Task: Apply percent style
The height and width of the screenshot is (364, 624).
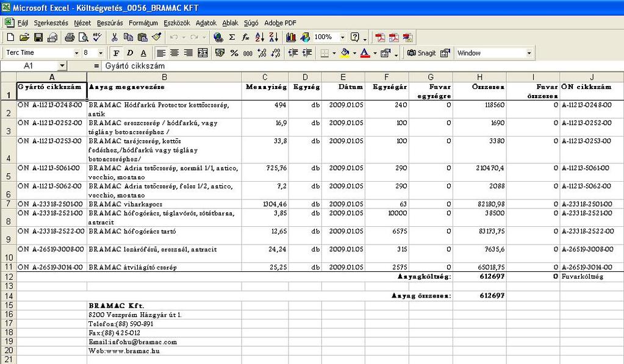Action: pyautogui.click(x=234, y=53)
